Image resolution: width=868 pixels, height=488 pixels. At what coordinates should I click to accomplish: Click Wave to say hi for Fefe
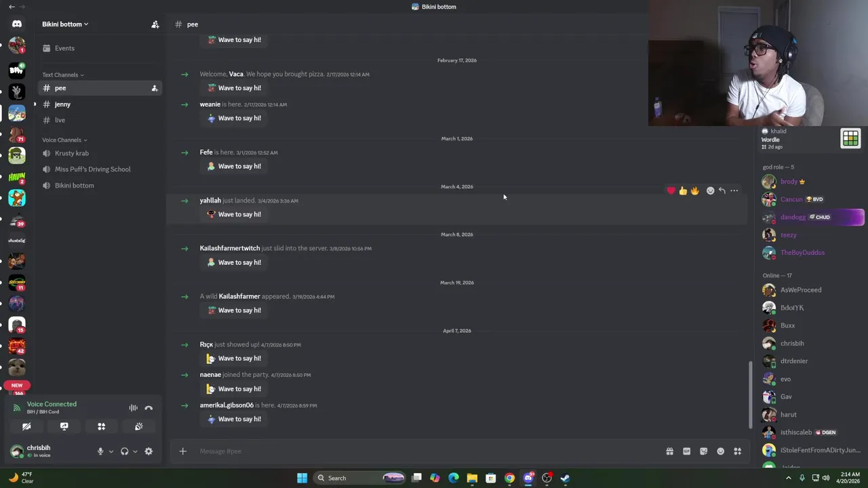pos(233,166)
